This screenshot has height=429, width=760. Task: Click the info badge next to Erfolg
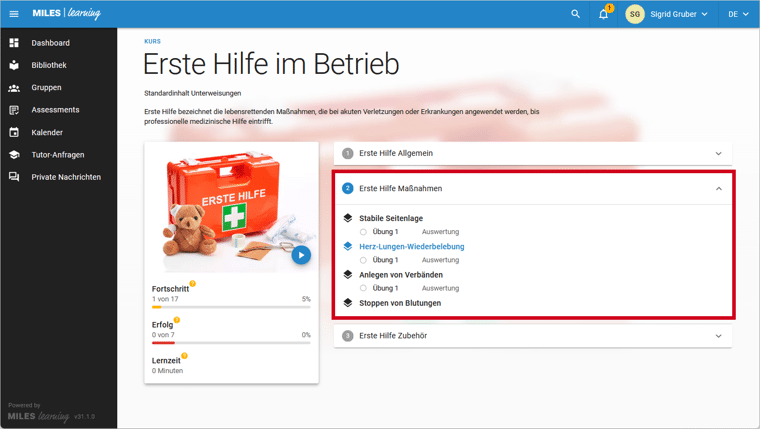[177, 320]
